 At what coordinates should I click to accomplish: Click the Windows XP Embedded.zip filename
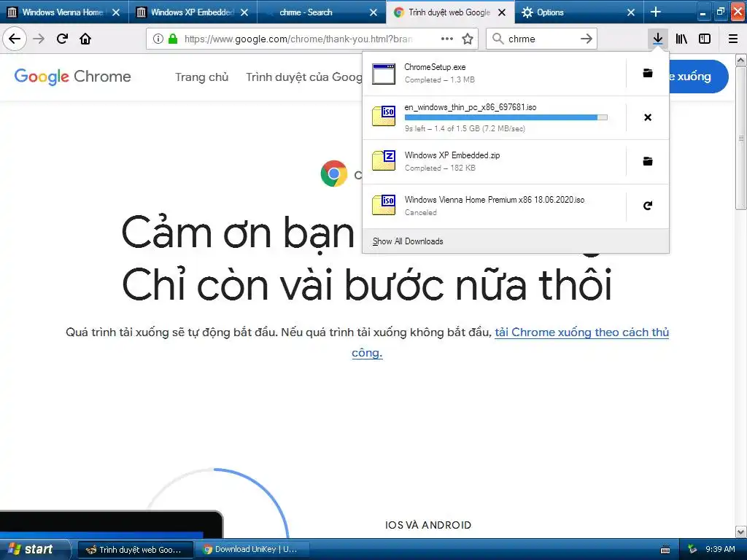point(452,155)
